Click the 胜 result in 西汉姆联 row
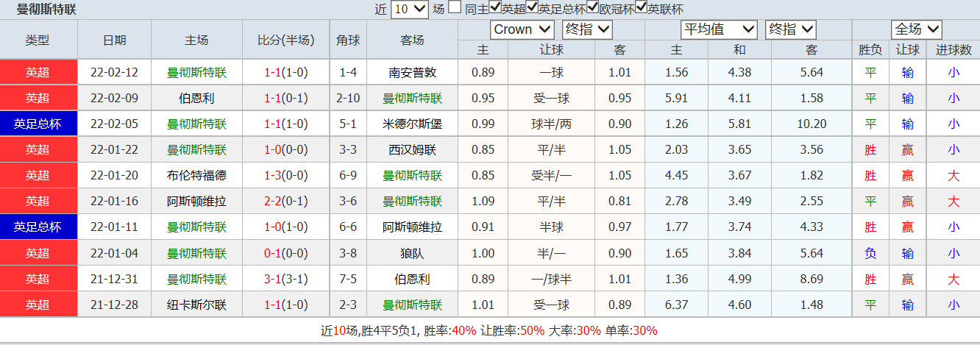980x345 pixels. coord(870,149)
